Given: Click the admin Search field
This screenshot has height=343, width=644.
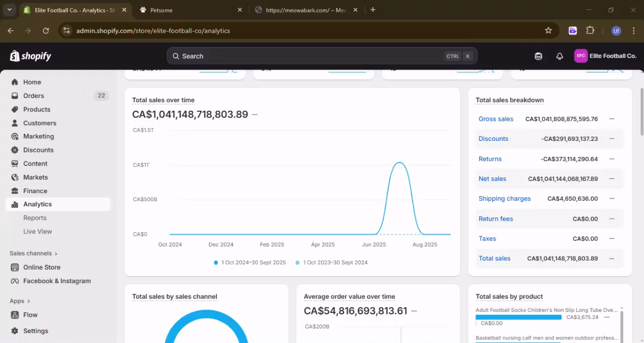Looking at the screenshot, I should point(322,56).
